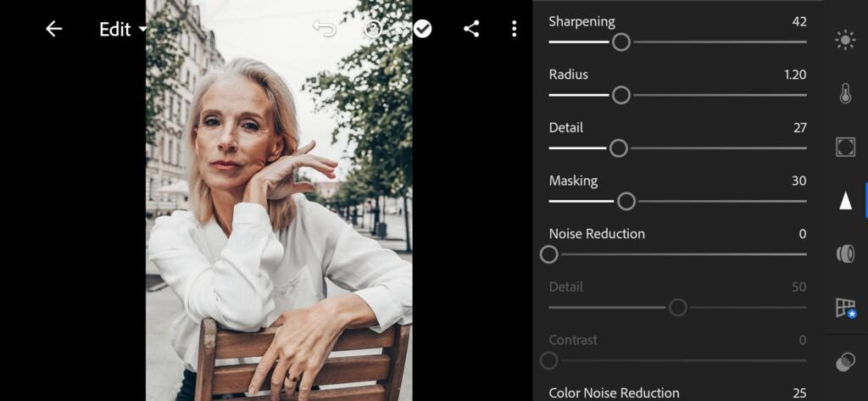This screenshot has height=401, width=868.
Task: Share the photo
Action: [471, 29]
